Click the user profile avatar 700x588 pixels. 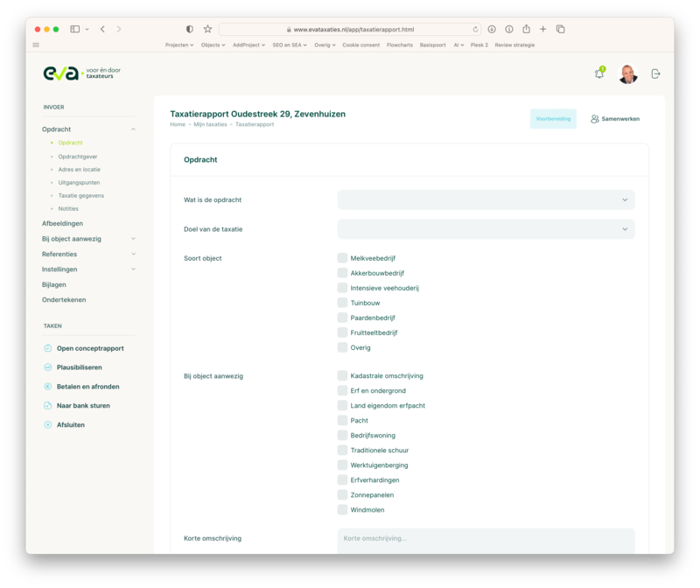pyautogui.click(x=627, y=74)
